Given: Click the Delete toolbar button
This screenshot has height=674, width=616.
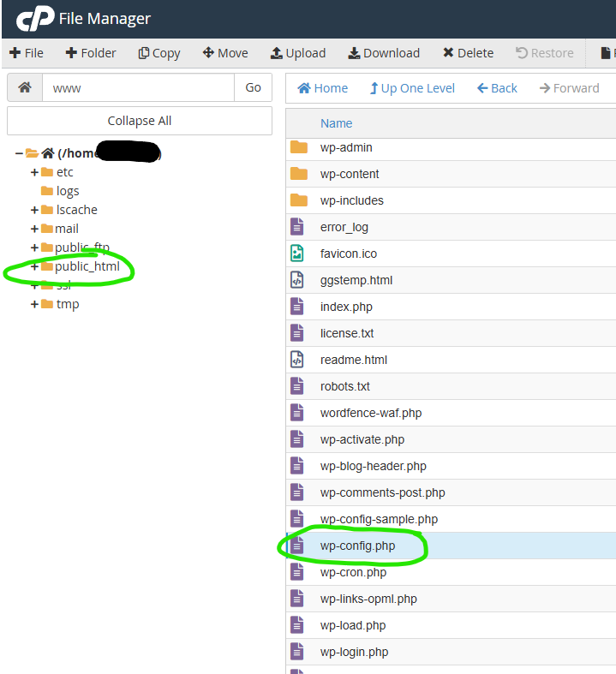Looking at the screenshot, I should [x=468, y=53].
